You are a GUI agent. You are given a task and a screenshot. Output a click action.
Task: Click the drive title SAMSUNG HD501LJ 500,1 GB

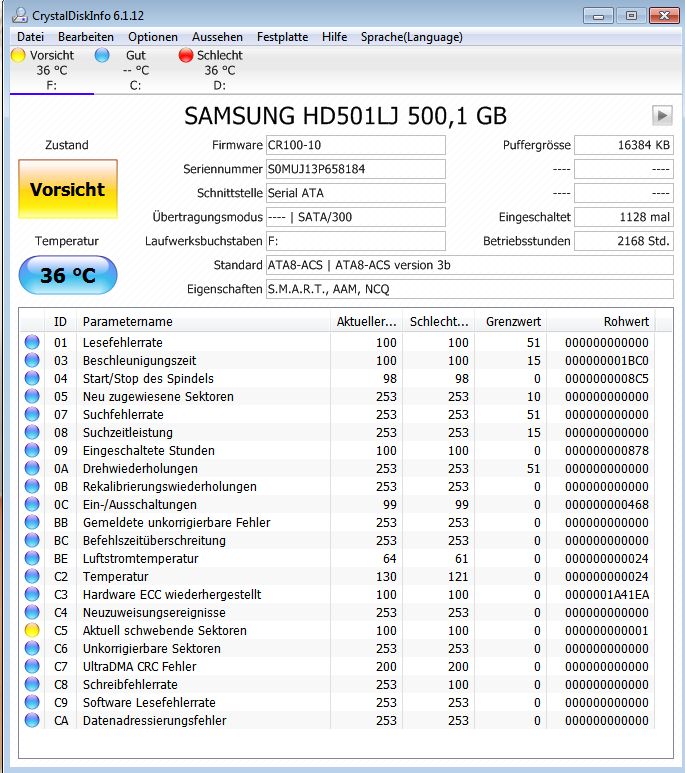[x=345, y=116]
